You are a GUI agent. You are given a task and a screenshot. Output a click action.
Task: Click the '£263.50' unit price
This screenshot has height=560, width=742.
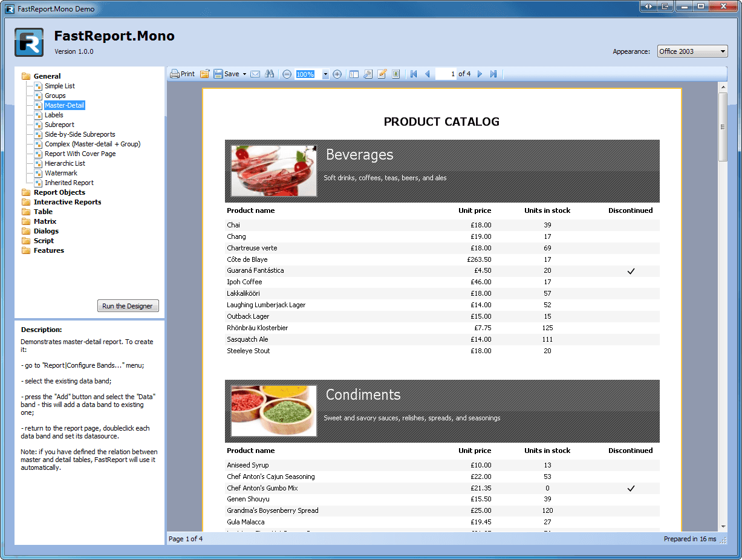tap(480, 259)
